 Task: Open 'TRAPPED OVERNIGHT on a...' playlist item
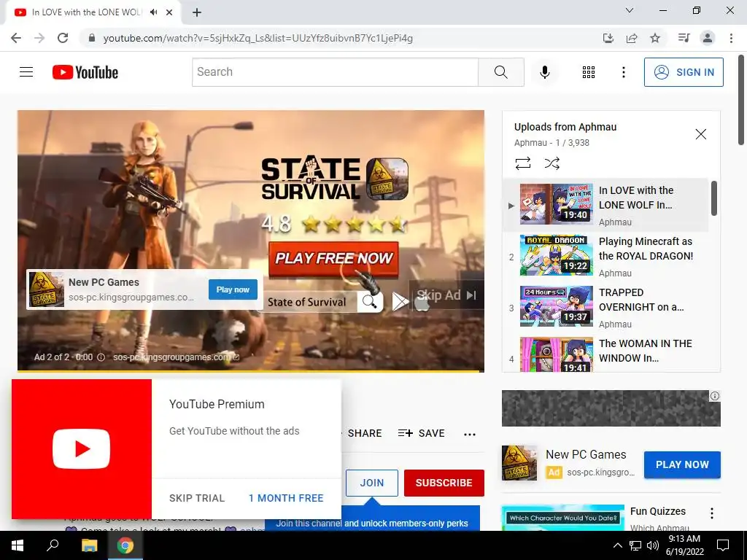[x=606, y=307]
